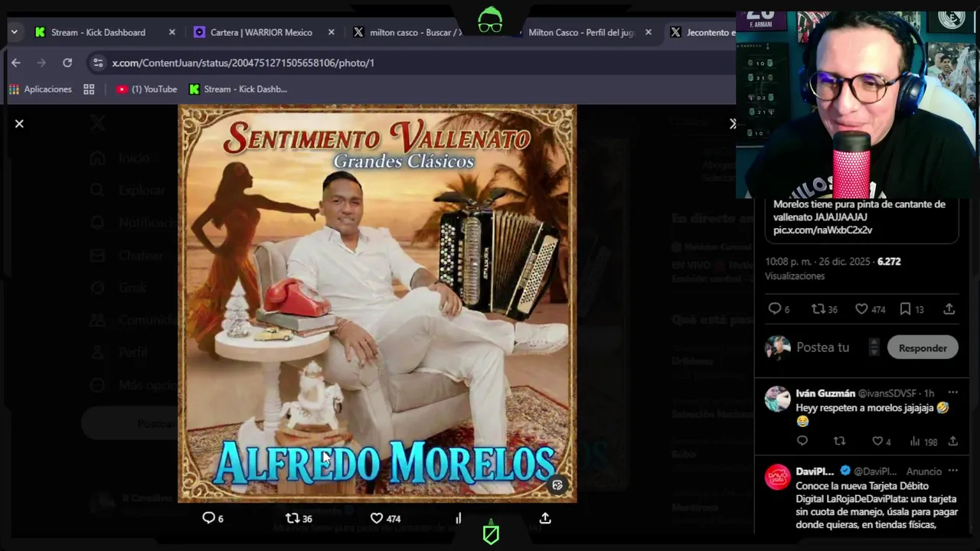Viewport: 980px width, 551px height.
Task: Click the edit image icon on photo corner
Action: pos(557,484)
